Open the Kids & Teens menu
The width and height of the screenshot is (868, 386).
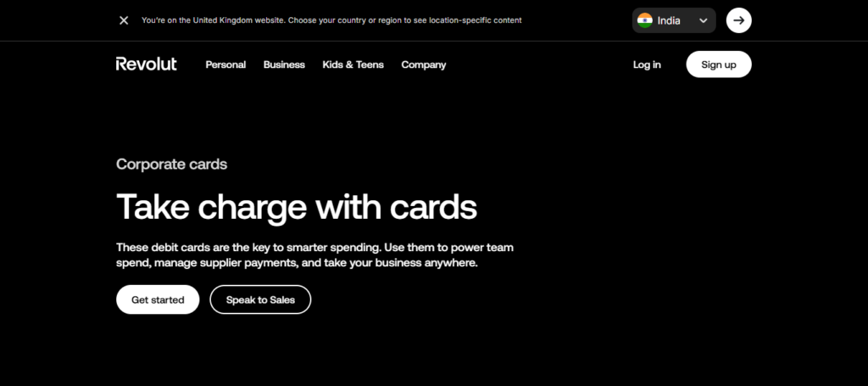(353, 64)
